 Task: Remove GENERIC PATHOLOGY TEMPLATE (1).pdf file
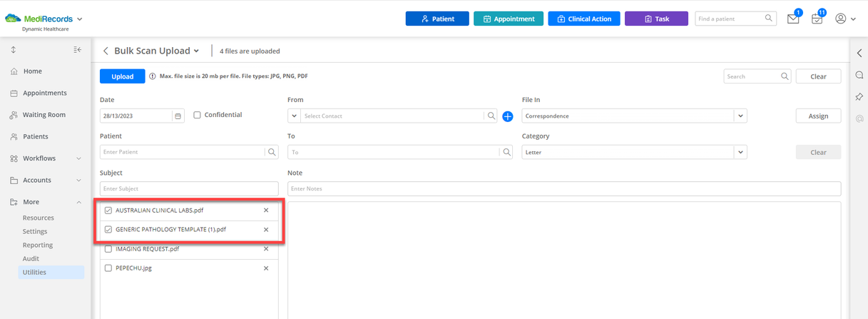coord(266,230)
